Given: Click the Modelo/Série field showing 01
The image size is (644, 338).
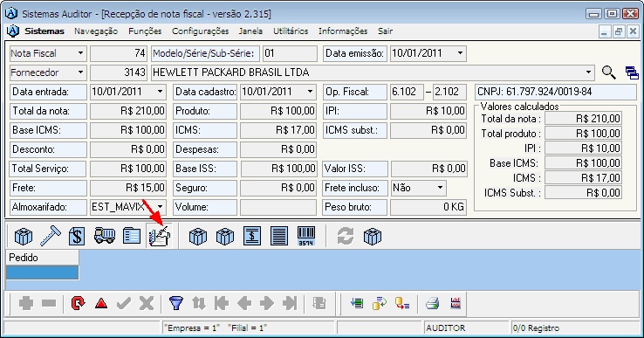Looking at the screenshot, I should 290,53.
